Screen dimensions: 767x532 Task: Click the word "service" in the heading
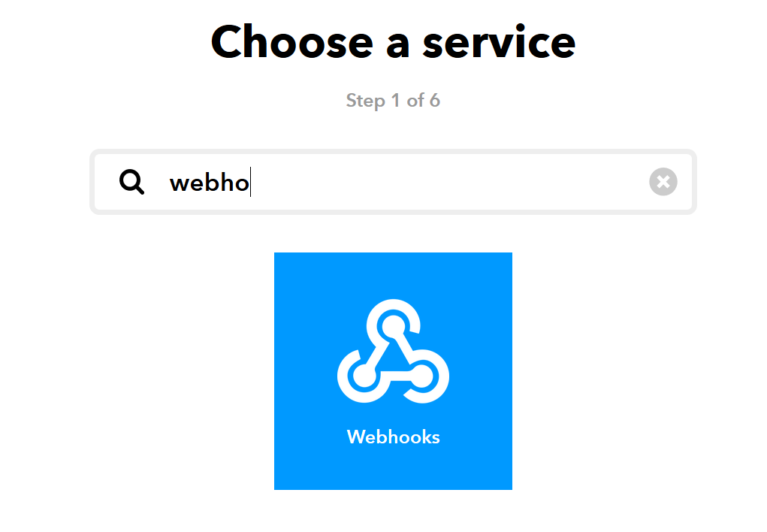point(499,42)
